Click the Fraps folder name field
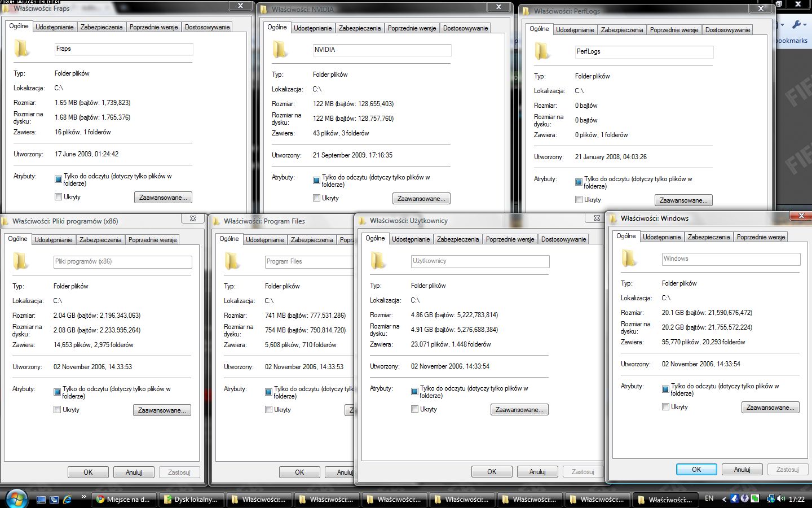 [x=123, y=49]
